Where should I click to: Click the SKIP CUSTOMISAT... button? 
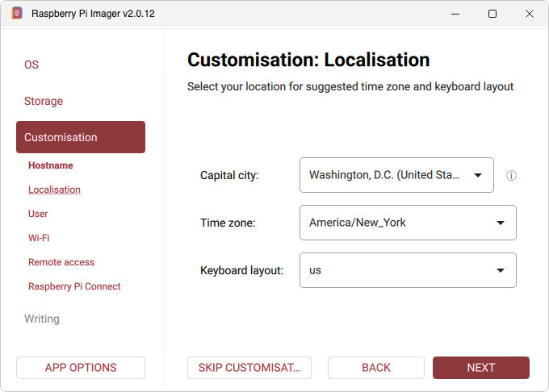click(249, 368)
